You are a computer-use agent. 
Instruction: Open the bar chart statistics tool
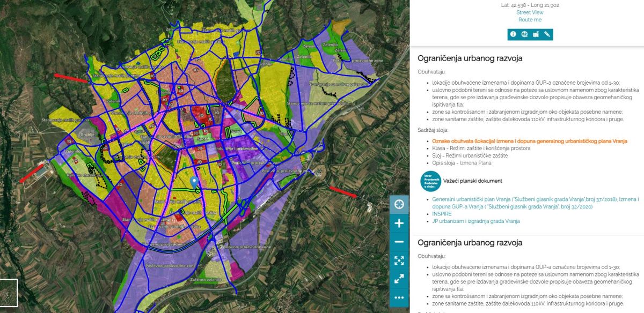(536, 34)
